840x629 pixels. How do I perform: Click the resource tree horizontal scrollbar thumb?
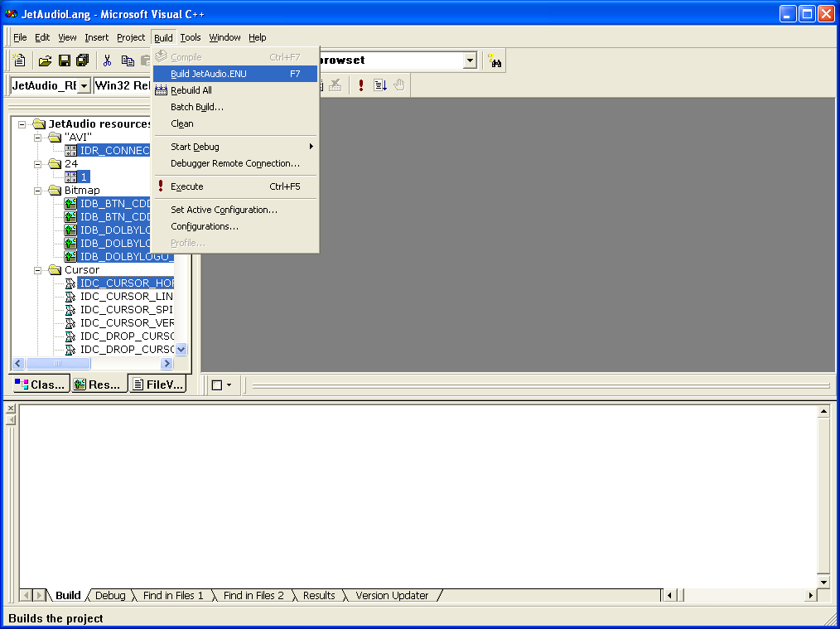[58, 364]
